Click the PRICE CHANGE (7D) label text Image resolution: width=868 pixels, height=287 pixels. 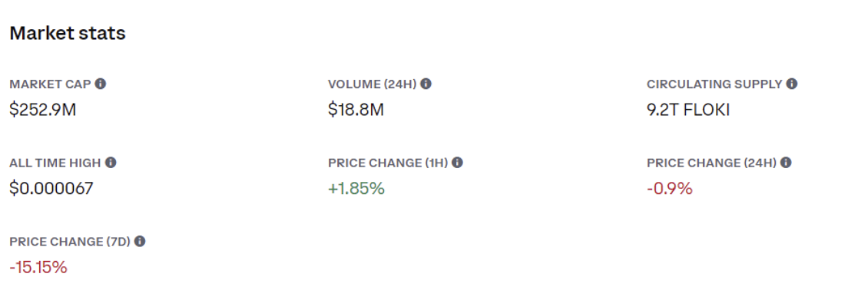click(70, 242)
